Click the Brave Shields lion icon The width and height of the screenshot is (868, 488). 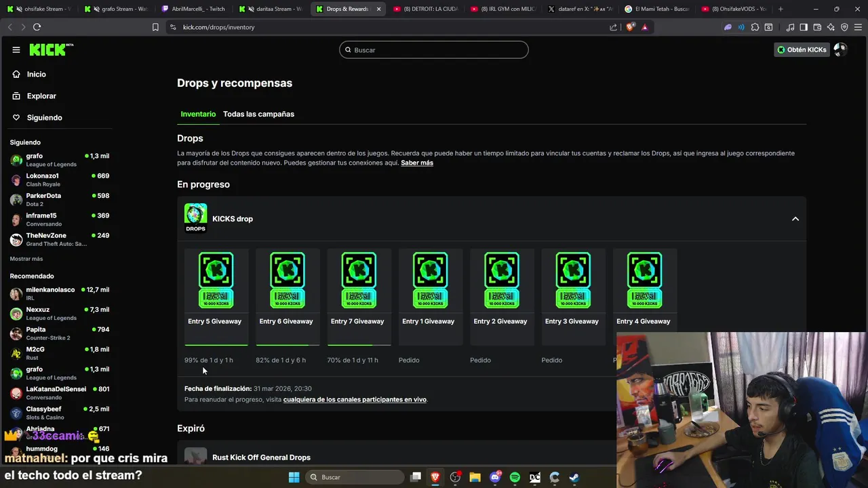(631, 27)
